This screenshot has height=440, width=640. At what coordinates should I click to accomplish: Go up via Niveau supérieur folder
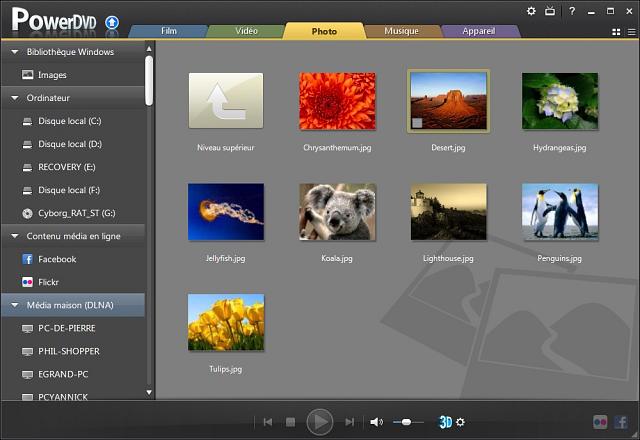click(226, 101)
